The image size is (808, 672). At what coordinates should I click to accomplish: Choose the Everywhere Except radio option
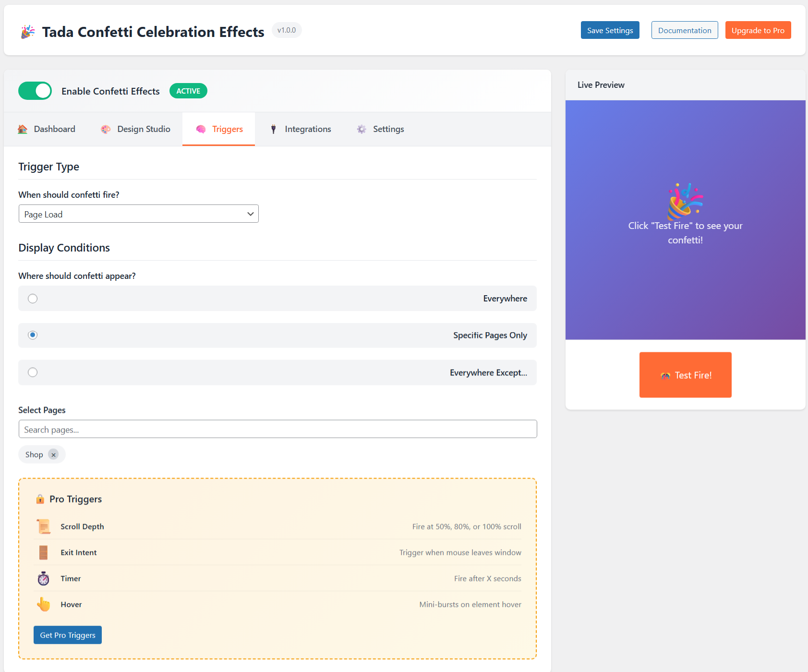point(33,372)
